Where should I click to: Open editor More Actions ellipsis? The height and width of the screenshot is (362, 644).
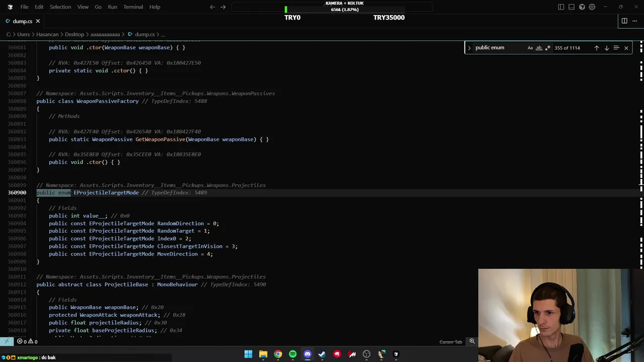(x=635, y=21)
